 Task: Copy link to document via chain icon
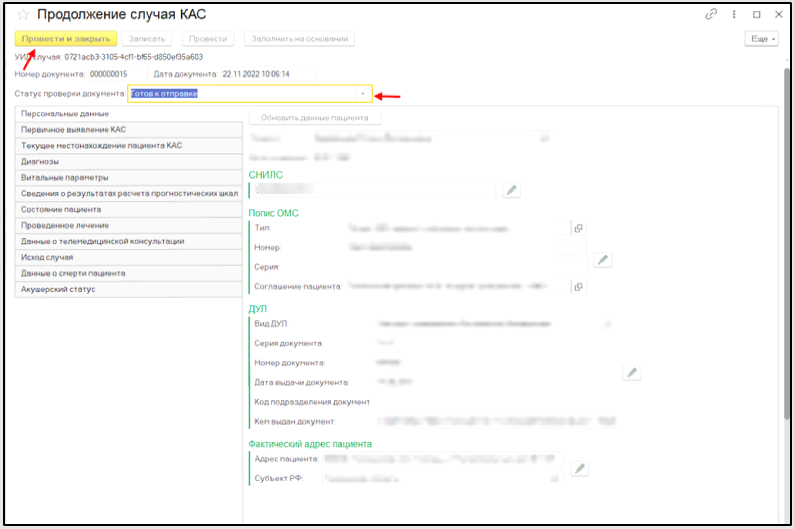(x=711, y=15)
